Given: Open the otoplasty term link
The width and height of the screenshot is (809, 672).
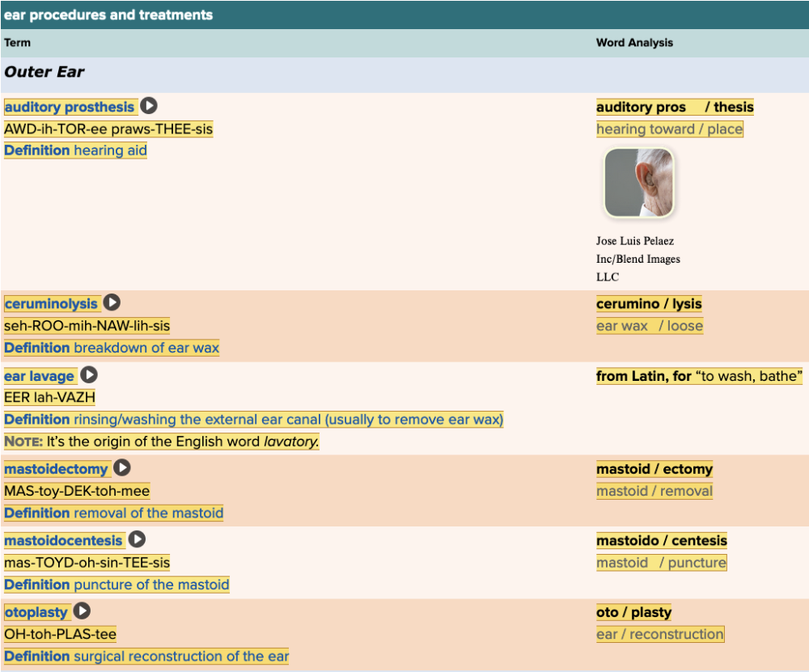Looking at the screenshot, I should [36, 612].
